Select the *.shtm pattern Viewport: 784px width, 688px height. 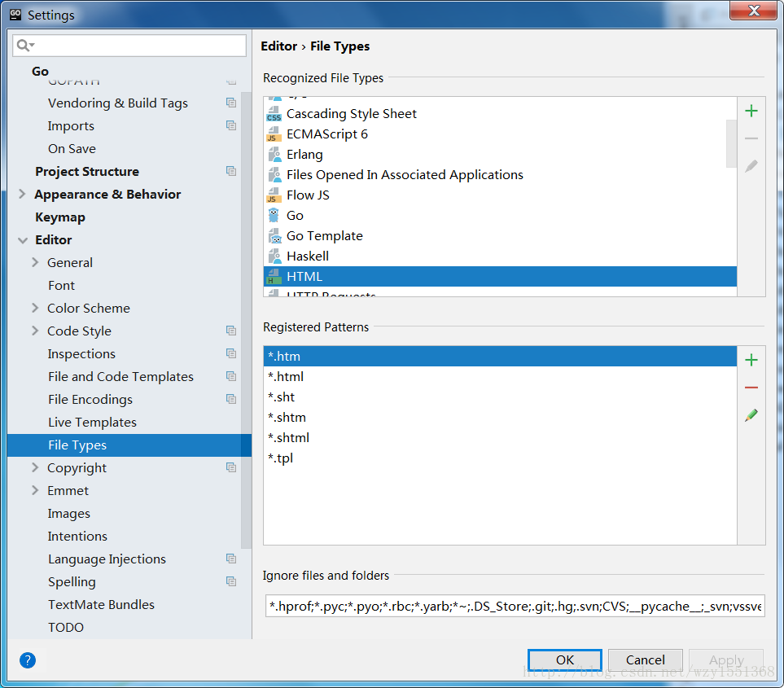pos(500,418)
